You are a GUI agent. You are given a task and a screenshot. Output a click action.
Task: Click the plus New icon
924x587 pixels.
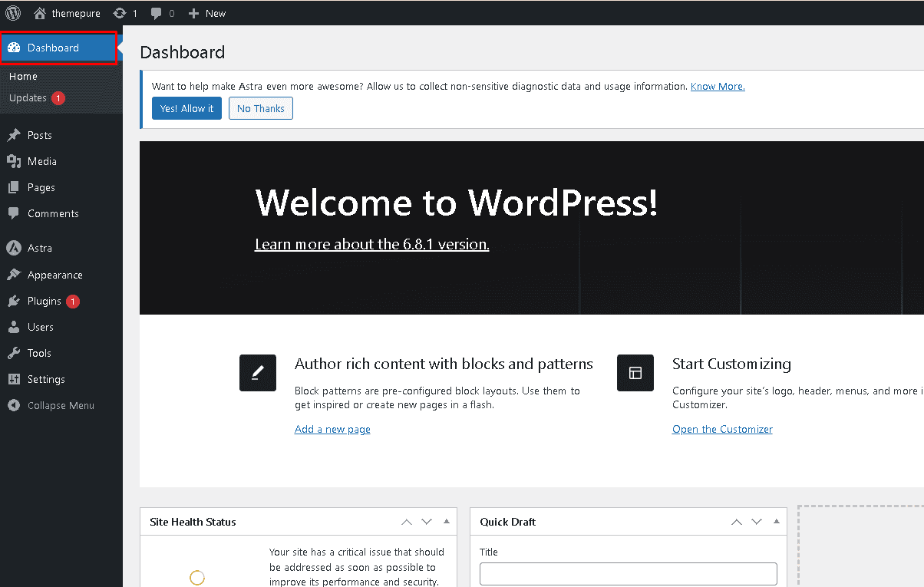coord(193,13)
